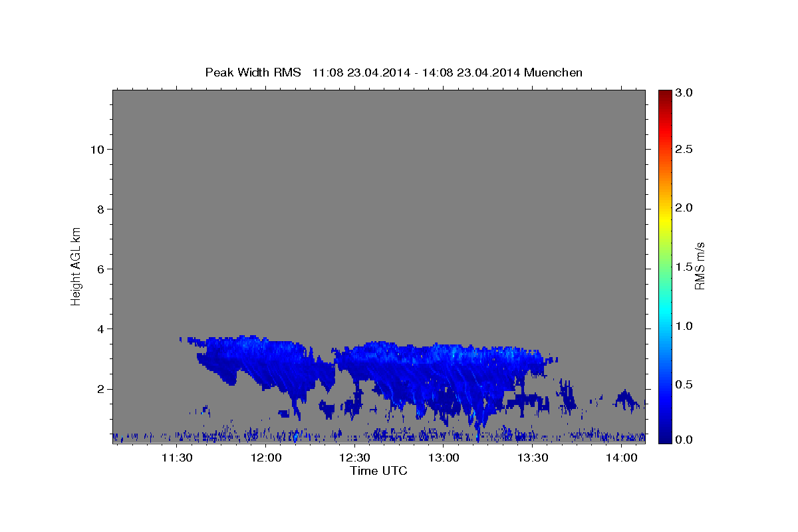Click the 14:00 time tick label
798x532 pixels.
[x=622, y=458]
